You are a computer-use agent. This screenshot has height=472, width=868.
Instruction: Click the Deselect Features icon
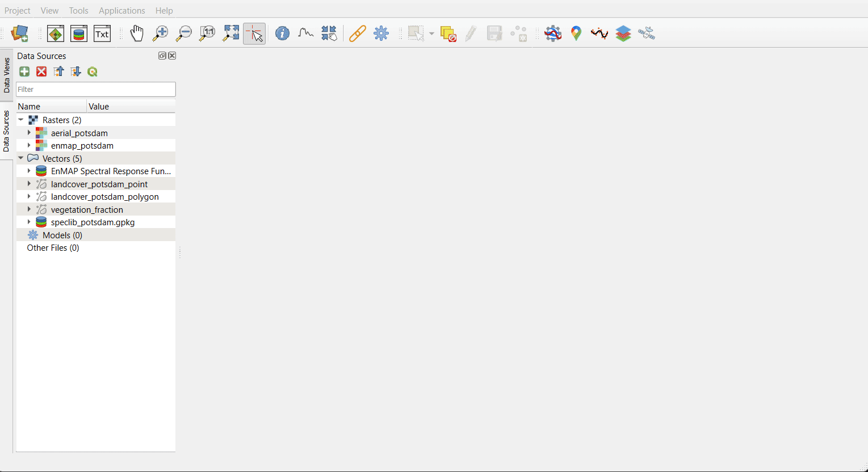pyautogui.click(x=448, y=34)
